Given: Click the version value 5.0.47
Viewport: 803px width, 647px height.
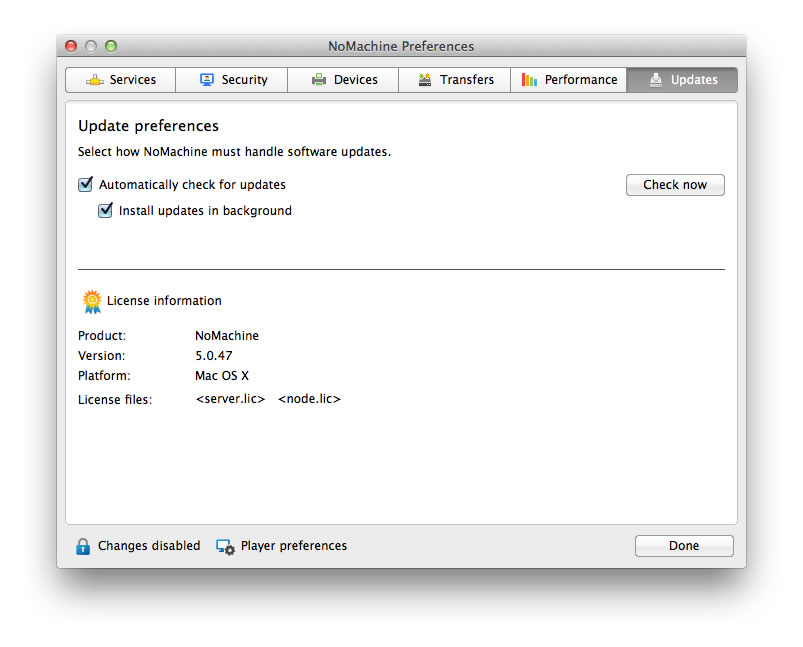Looking at the screenshot, I should click(214, 356).
